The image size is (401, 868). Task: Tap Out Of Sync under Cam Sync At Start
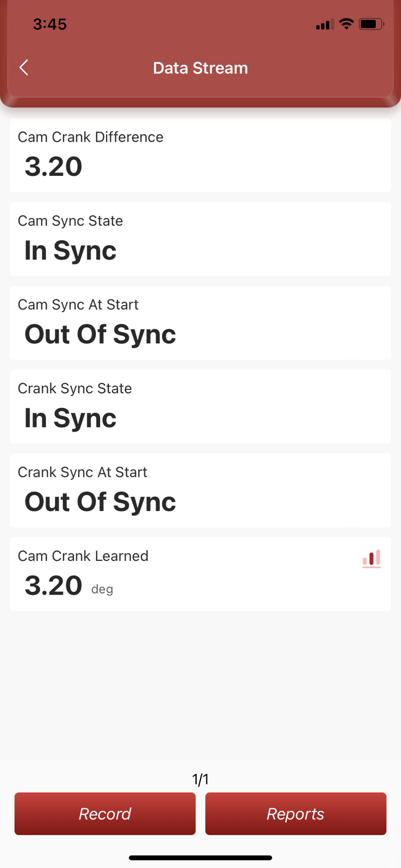(100, 334)
